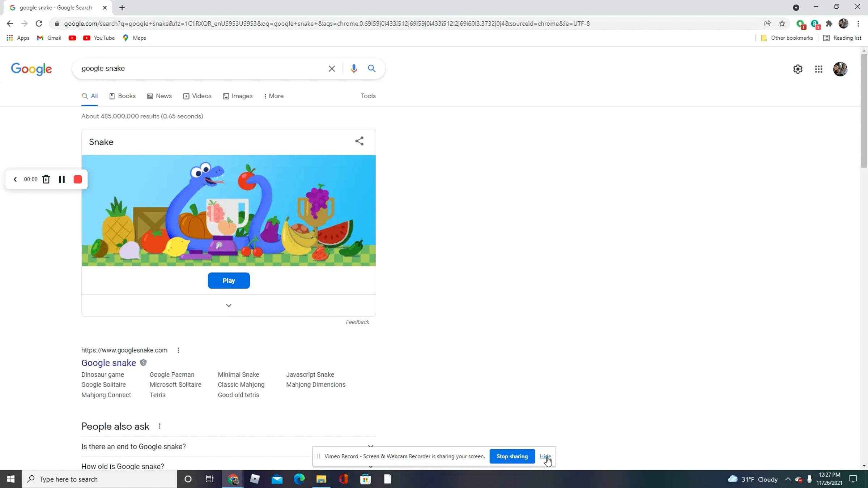Click the Snake game artwork

[x=229, y=211]
